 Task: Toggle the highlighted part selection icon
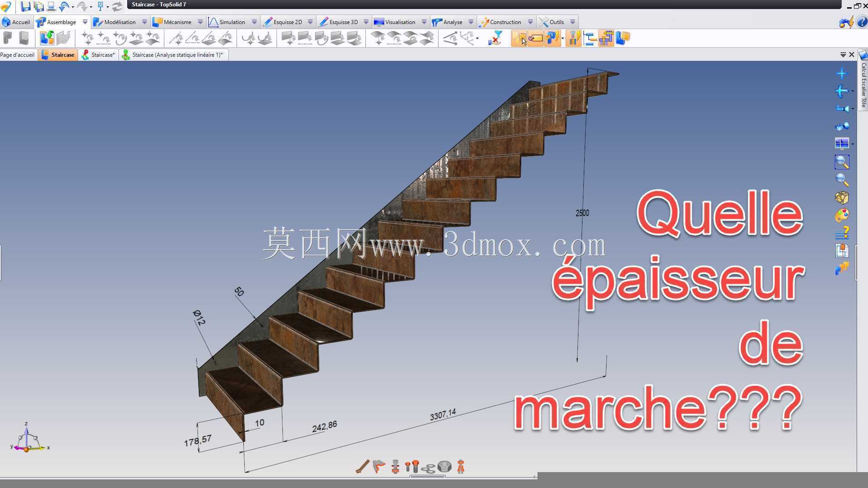pos(519,38)
